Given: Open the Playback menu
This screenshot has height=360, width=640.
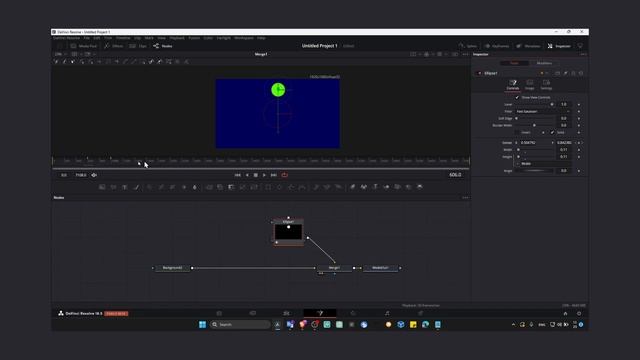Looking at the screenshot, I should [177, 38].
